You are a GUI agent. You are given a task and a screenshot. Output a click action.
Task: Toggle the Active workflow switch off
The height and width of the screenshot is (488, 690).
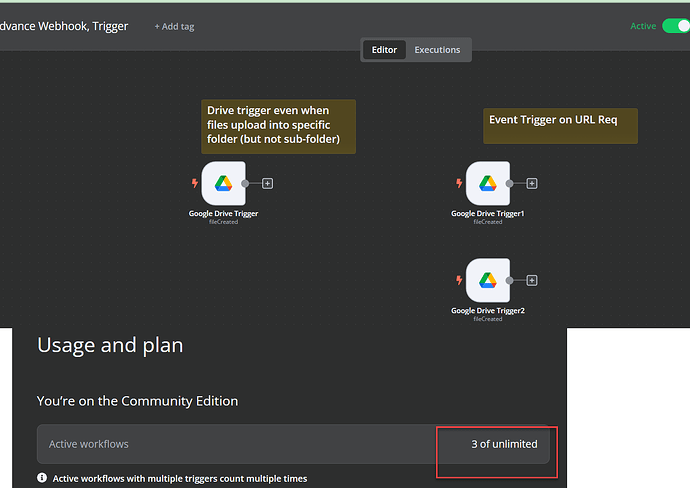(675, 26)
